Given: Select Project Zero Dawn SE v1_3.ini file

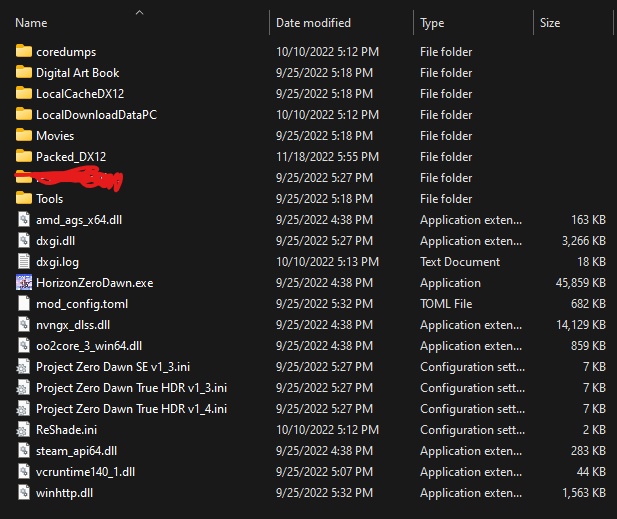Looking at the screenshot, I should pyautogui.click(x=113, y=367).
